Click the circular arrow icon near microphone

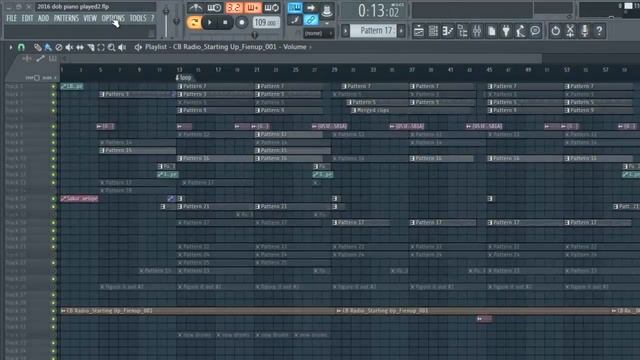tap(556, 31)
